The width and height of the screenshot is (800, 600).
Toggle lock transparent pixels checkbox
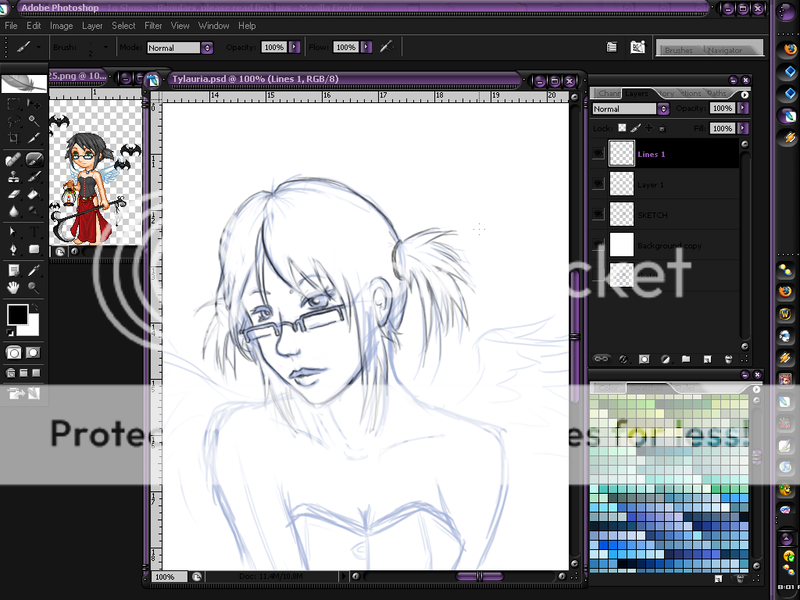pos(621,128)
